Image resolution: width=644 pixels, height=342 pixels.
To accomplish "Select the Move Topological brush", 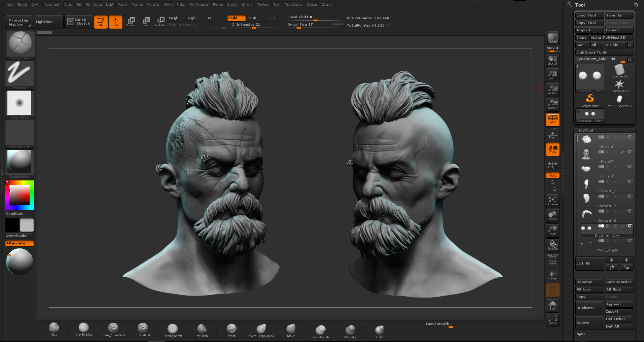I will (261, 330).
